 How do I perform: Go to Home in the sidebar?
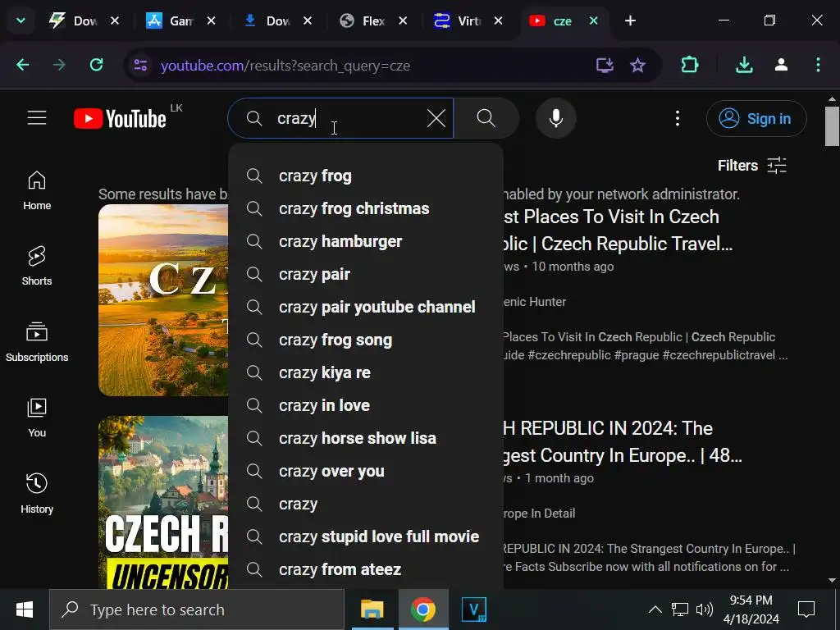(37, 190)
